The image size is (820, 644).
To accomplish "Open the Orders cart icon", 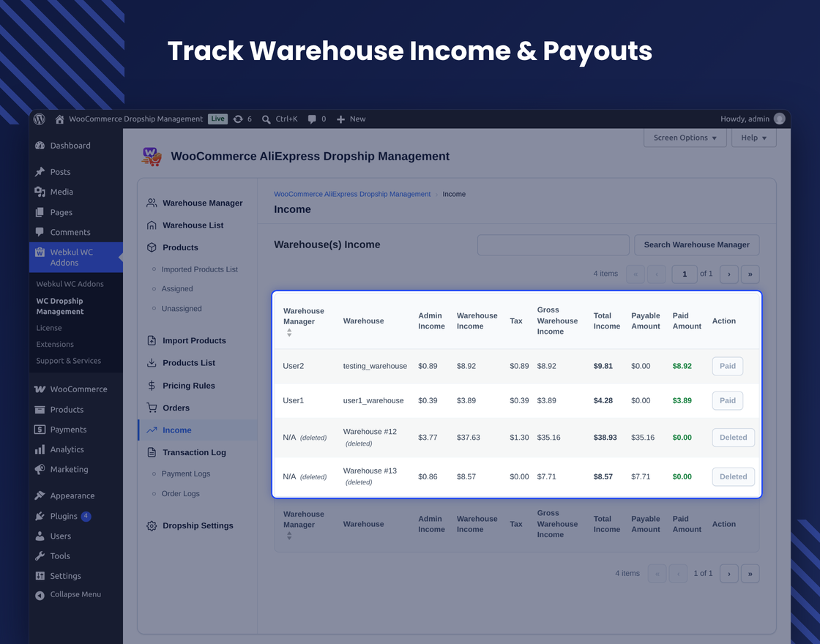I will pyautogui.click(x=152, y=408).
